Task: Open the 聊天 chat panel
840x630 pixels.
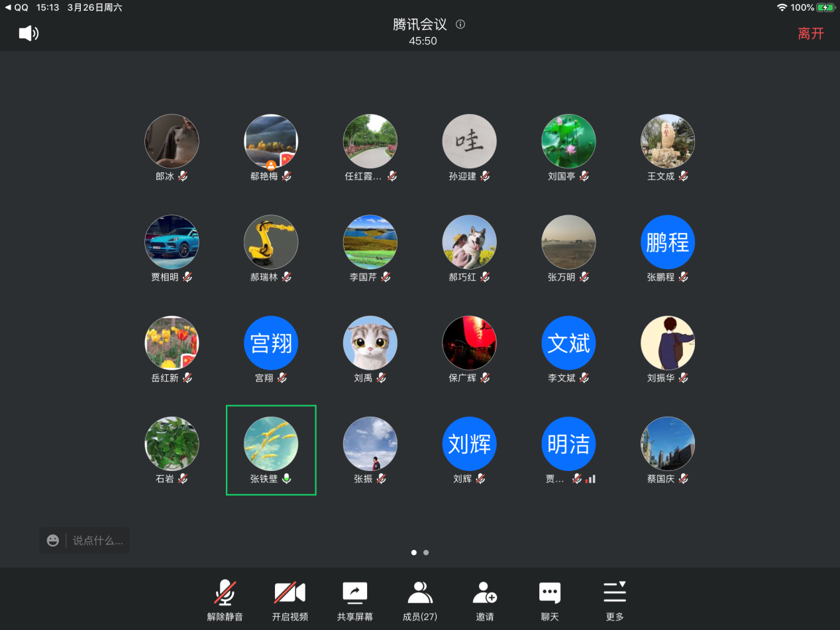Action: [549, 600]
